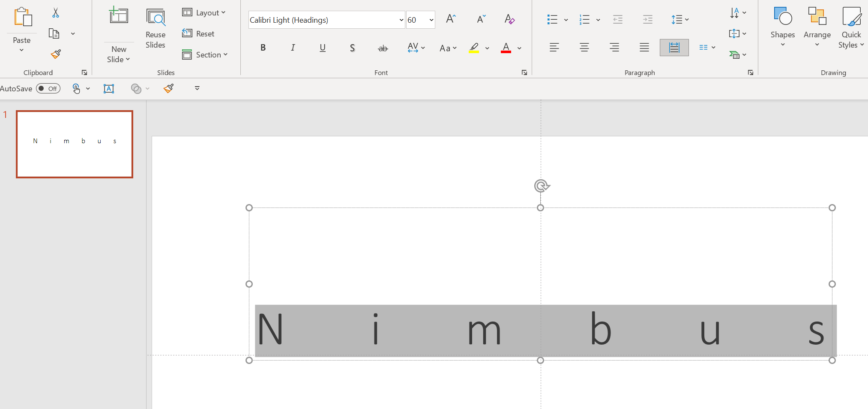This screenshot has width=868, height=409.
Task: Open the Arrange menu
Action: click(x=817, y=27)
